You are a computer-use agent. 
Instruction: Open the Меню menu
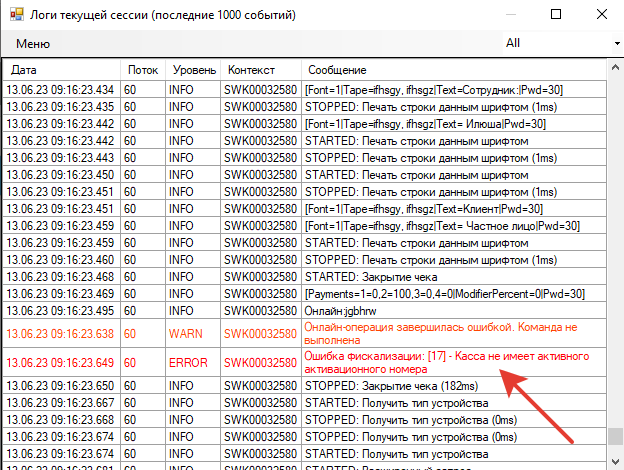[33, 44]
